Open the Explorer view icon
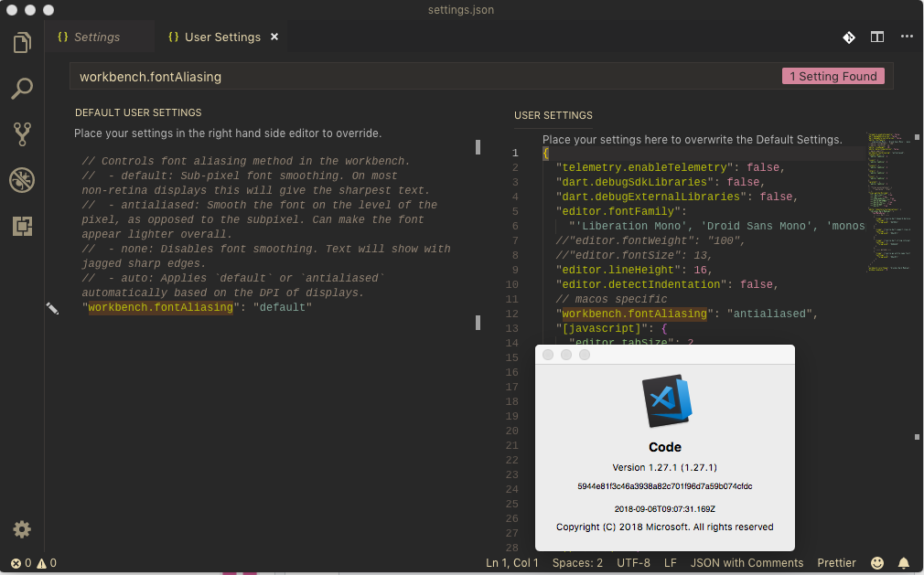Viewport: 924px width, 575px height. pos(22,42)
